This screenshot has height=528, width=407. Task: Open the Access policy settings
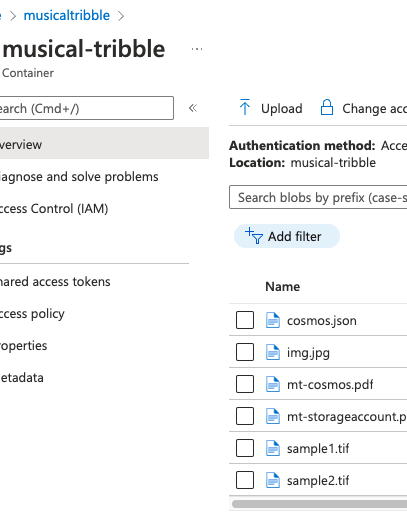pos(32,314)
